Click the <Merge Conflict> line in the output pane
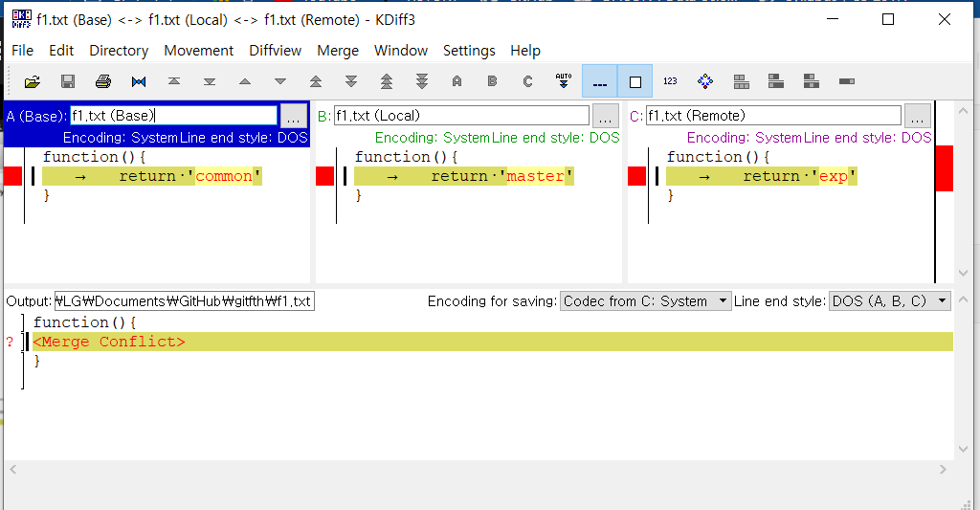Viewport: 980px width, 510px height. click(493, 342)
